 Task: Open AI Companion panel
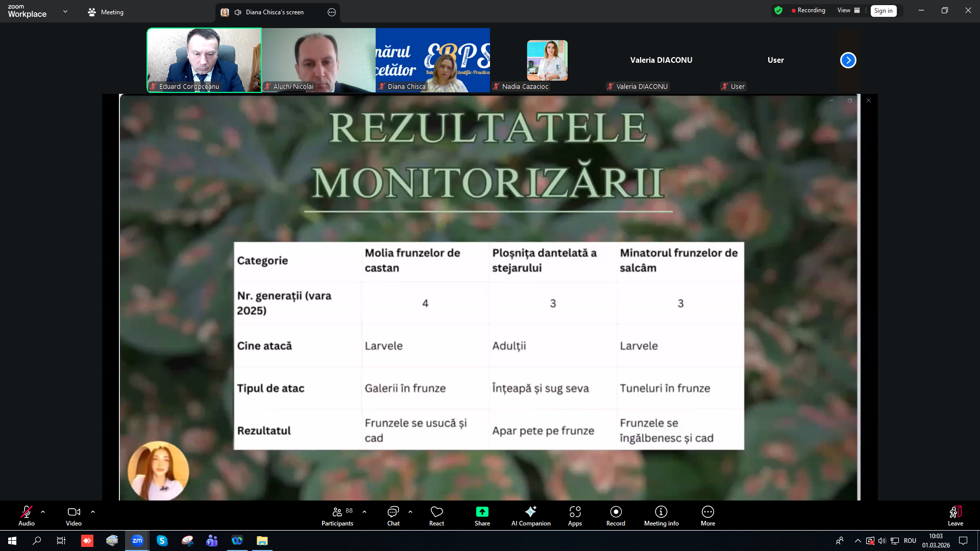coord(531,515)
